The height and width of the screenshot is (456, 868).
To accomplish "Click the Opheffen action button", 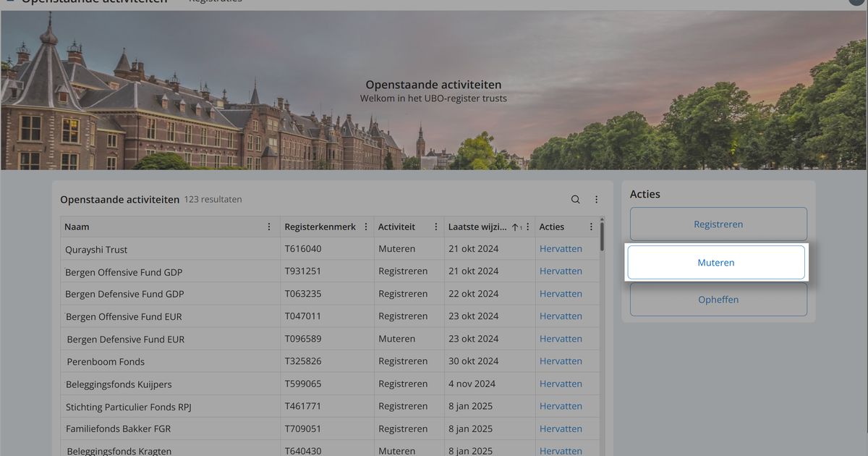I will [x=718, y=299].
